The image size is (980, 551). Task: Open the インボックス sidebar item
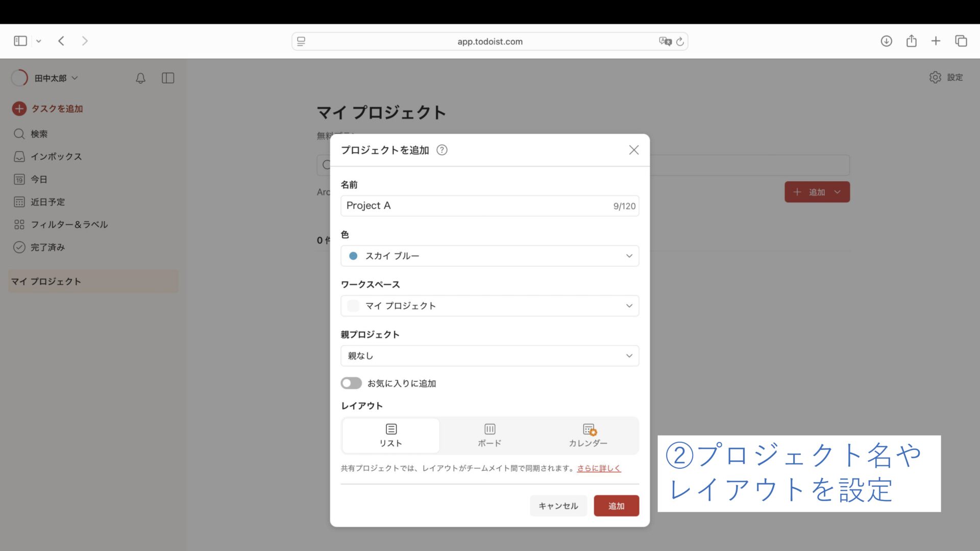pos(56,157)
